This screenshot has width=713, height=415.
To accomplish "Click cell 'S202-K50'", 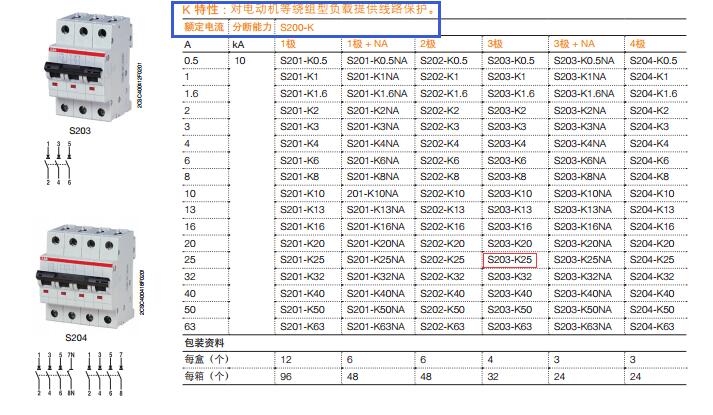I will click(442, 310).
